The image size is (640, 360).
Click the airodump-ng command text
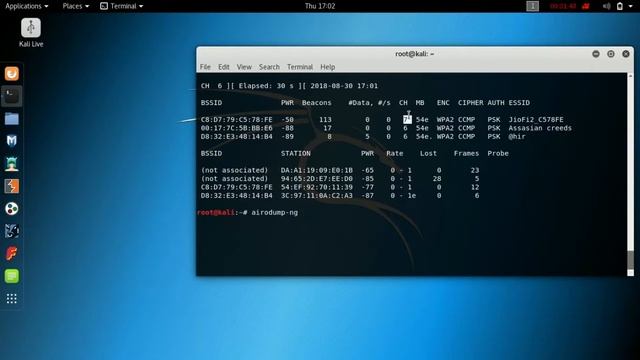[x=275, y=213]
